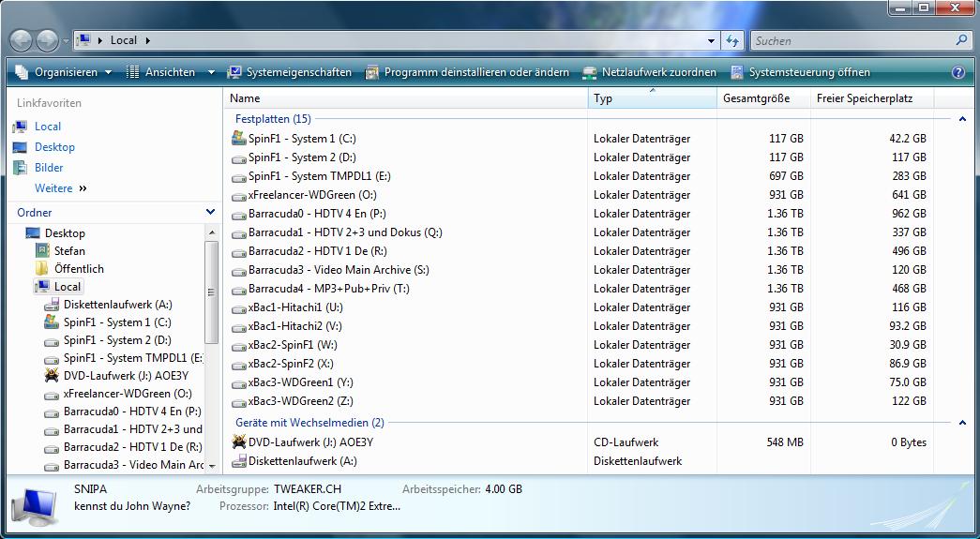Click the Diskettenlaufwerk (A:) icon in file list

[x=239, y=461]
